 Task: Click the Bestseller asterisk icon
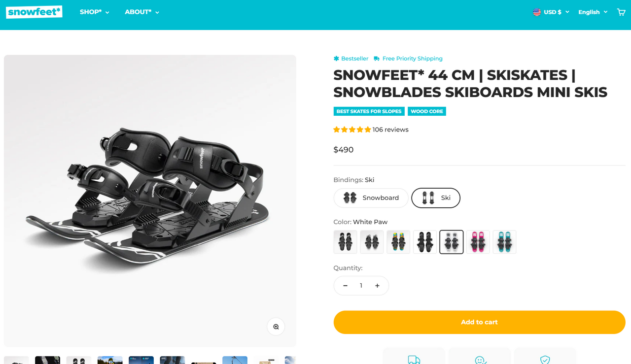click(x=336, y=59)
